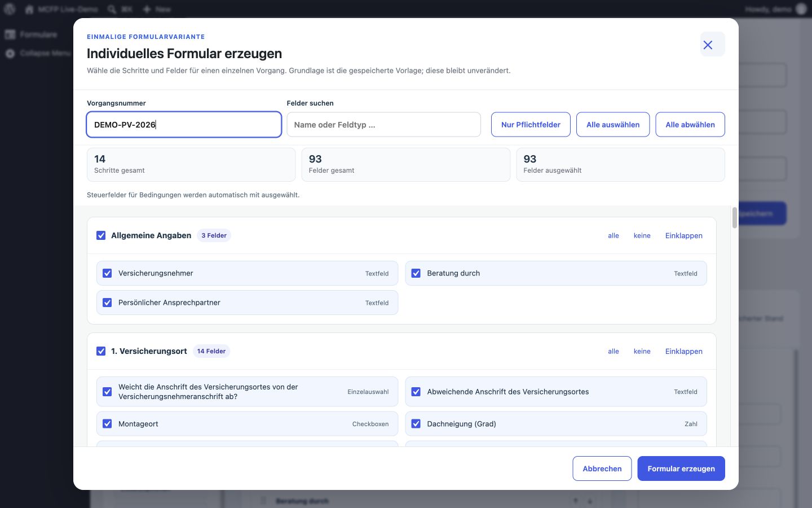Click the Checkboxen field type label
Image resolution: width=812 pixels, height=508 pixels.
point(370,424)
